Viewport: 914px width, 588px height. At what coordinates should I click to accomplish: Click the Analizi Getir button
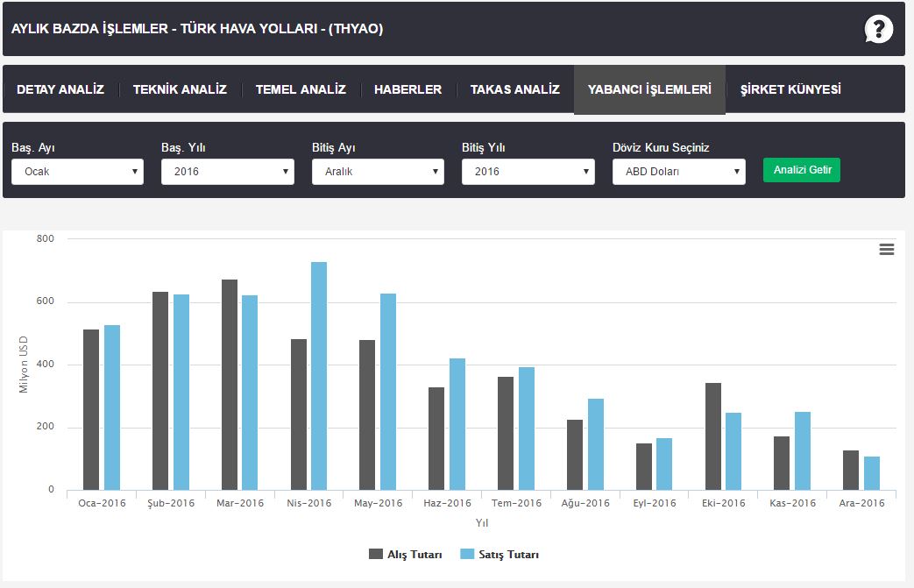[x=802, y=170]
